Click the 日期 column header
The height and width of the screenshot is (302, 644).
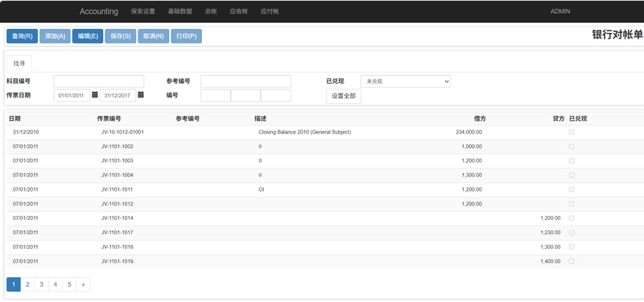click(x=14, y=118)
